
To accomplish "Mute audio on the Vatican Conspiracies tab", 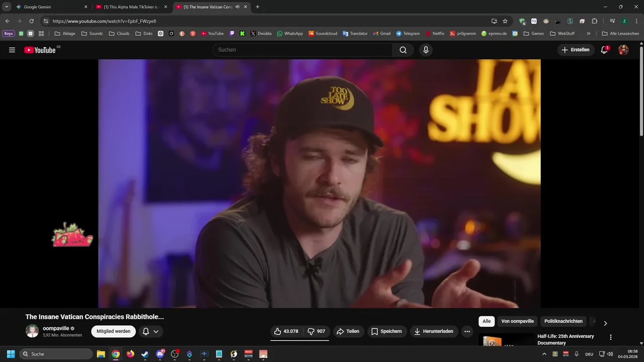I will 237,7.
